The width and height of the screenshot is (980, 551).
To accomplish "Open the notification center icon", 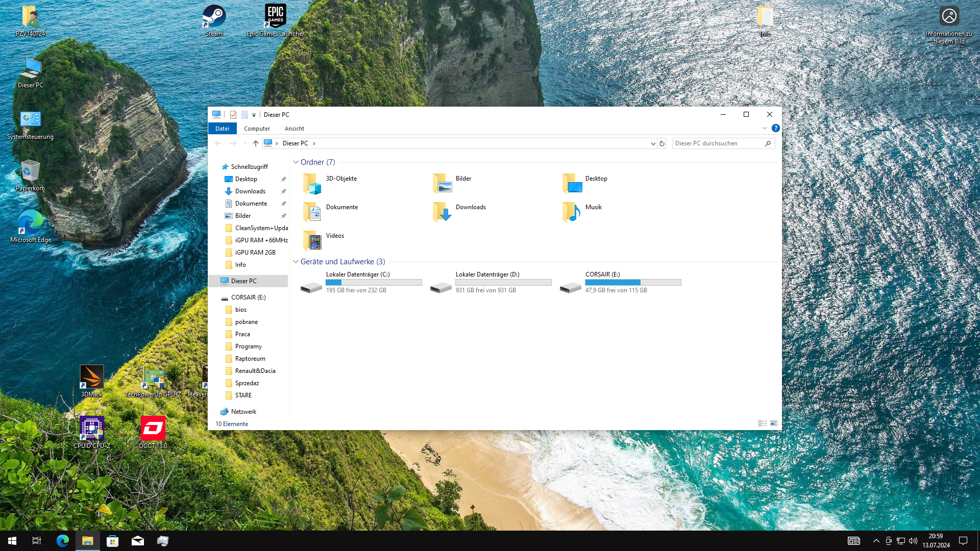I will (x=963, y=541).
